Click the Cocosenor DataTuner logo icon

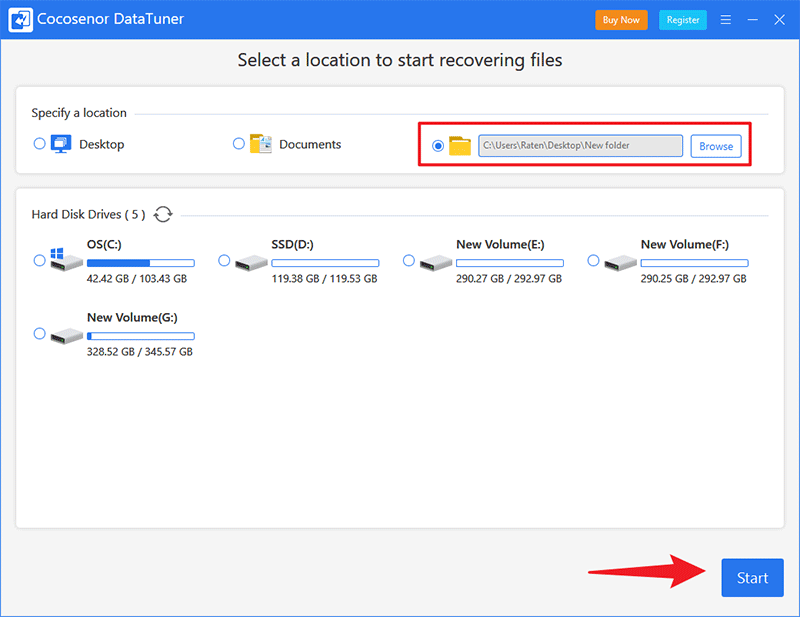tap(20, 20)
